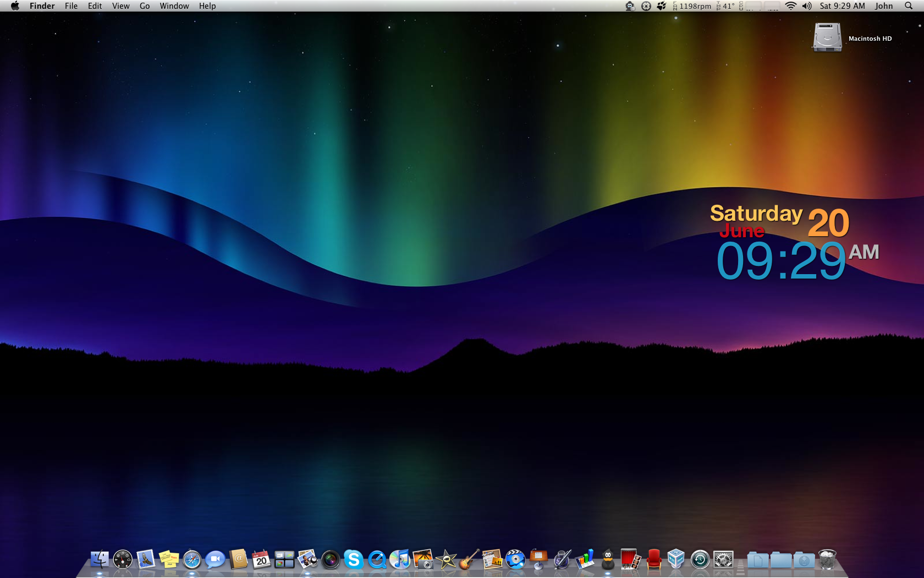Launch Keynote podium icon
The image size is (924, 578).
coord(538,560)
